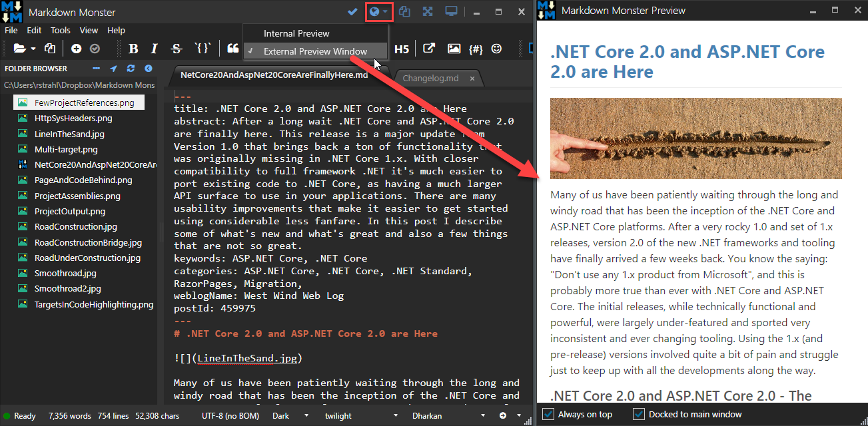Refresh the Folder Browser

(x=131, y=68)
